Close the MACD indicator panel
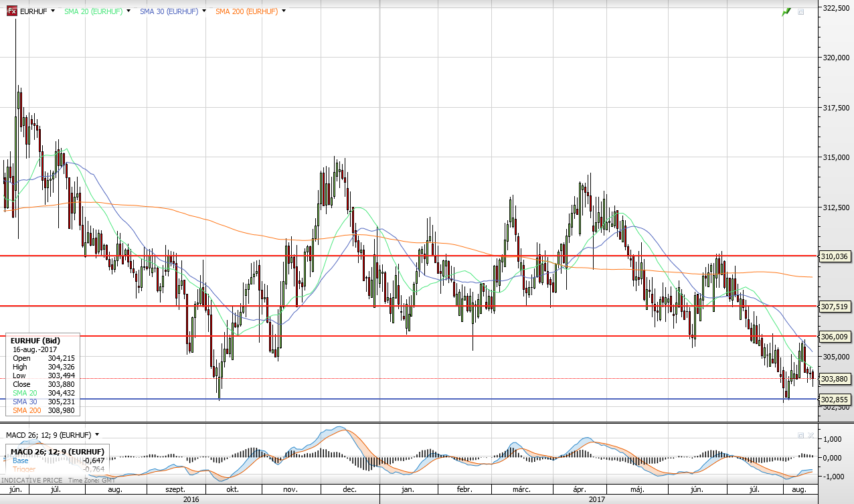Viewport: 854px width, 504px height. coord(811,435)
